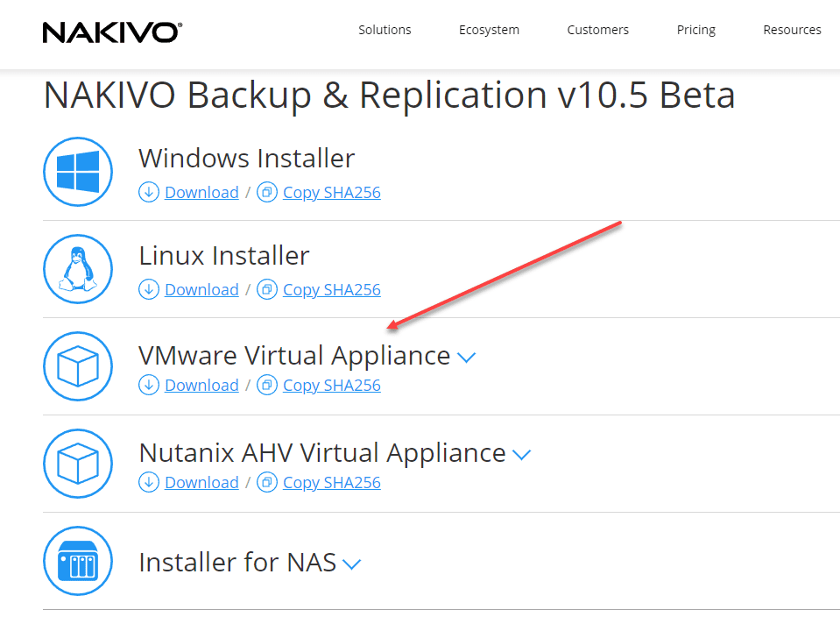Viewport: 840px width, 624px height.
Task: Click copy icon beside Linux Copy SHA256
Action: pos(267,290)
